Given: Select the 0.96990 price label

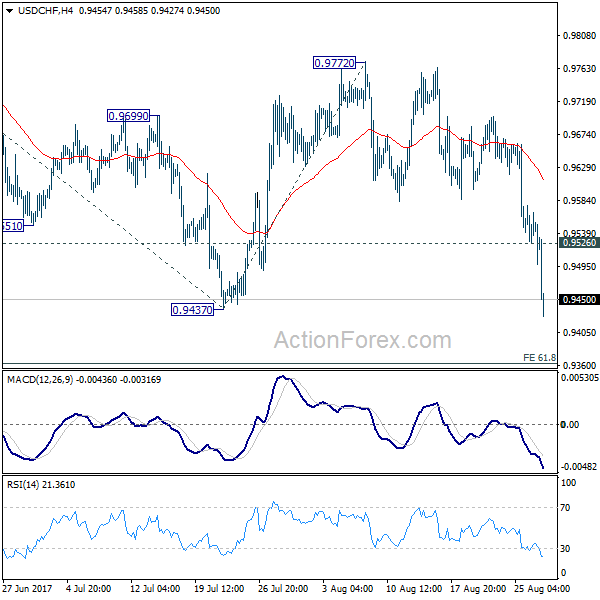Looking at the screenshot, I should click(128, 116).
